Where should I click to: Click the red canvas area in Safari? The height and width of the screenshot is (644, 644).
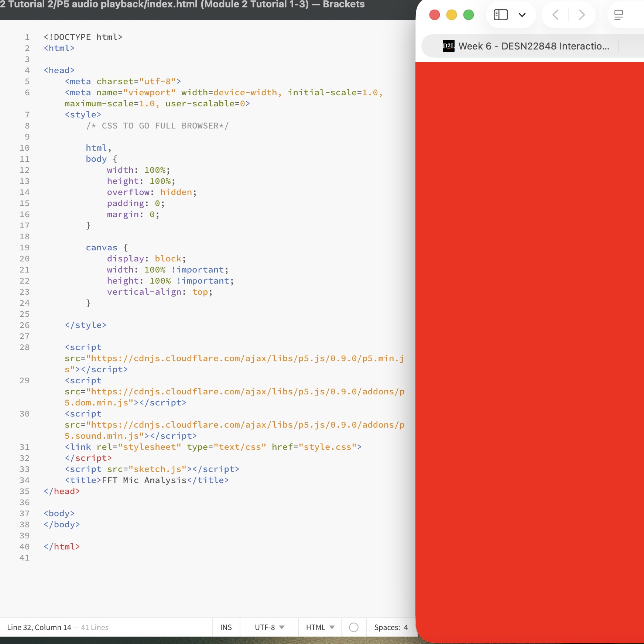coord(530,332)
